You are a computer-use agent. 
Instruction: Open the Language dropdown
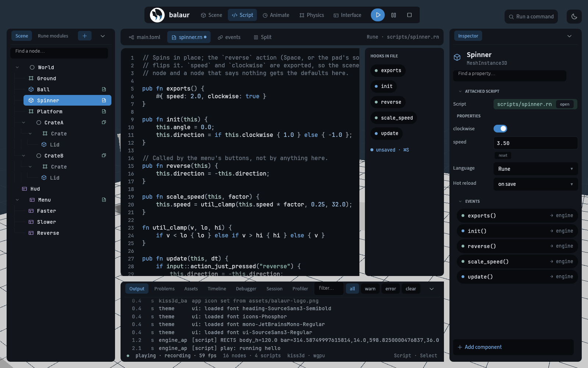tap(535, 169)
